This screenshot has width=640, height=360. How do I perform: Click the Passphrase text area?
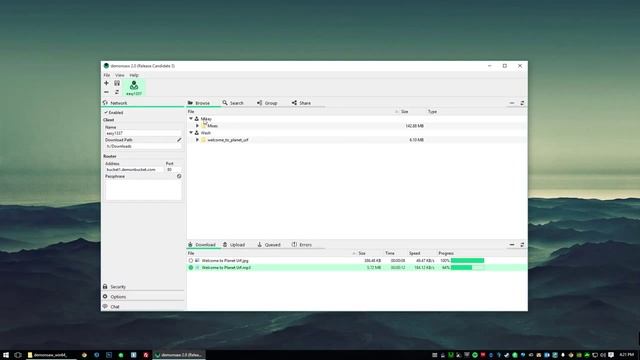[x=143, y=190]
